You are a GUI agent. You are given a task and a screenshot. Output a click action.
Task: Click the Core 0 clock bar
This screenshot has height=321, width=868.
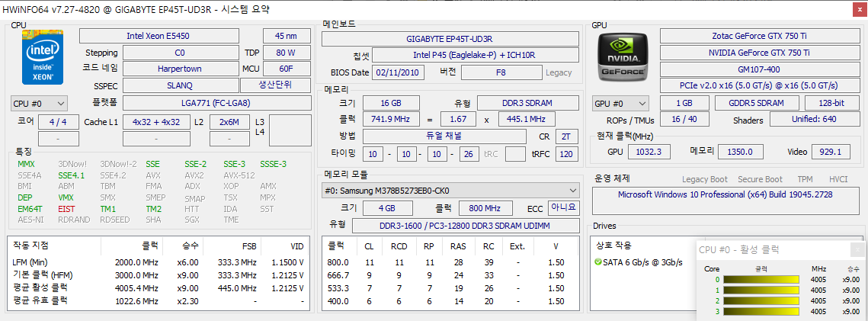[761, 280]
